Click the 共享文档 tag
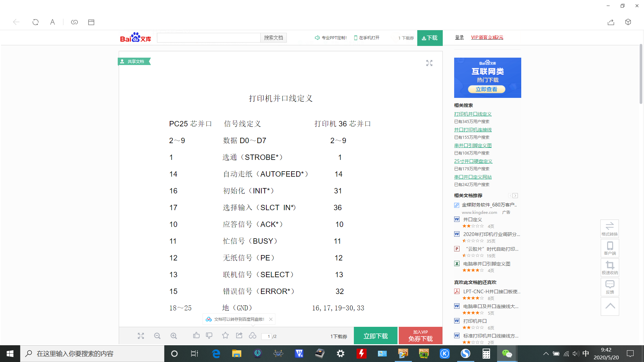The image size is (644, 362). point(134,61)
